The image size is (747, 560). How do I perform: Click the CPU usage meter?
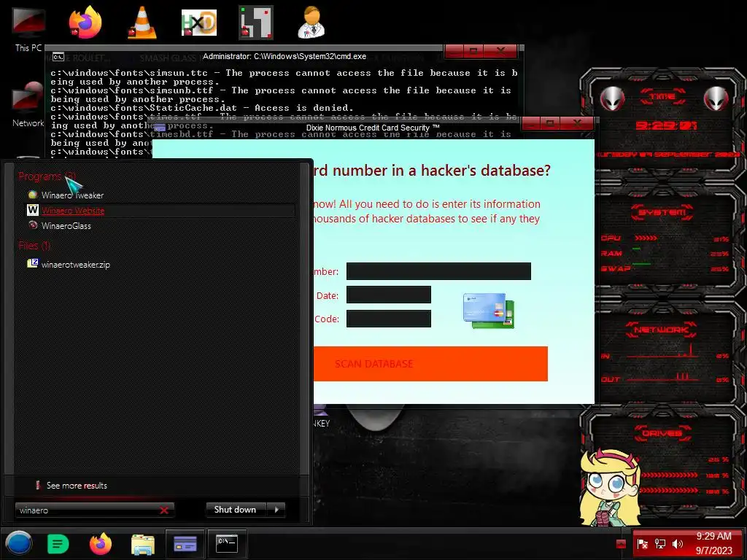[x=664, y=238]
